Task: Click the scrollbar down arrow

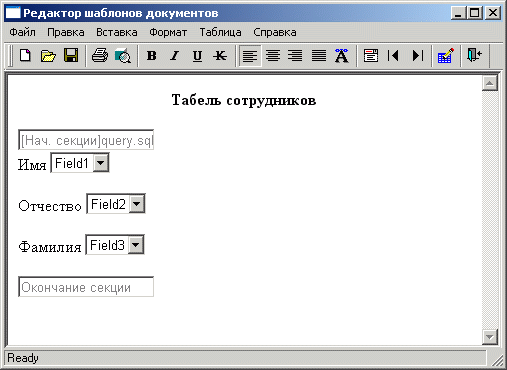Action: [x=490, y=337]
